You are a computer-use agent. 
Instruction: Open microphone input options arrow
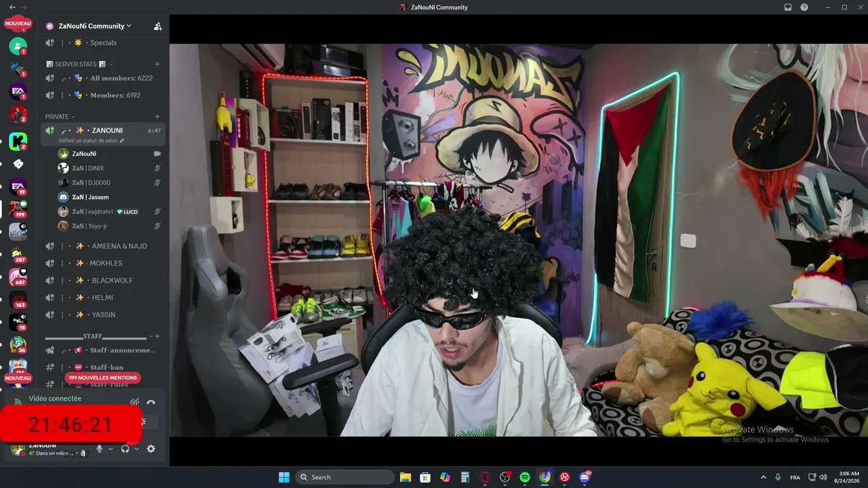tap(110, 449)
